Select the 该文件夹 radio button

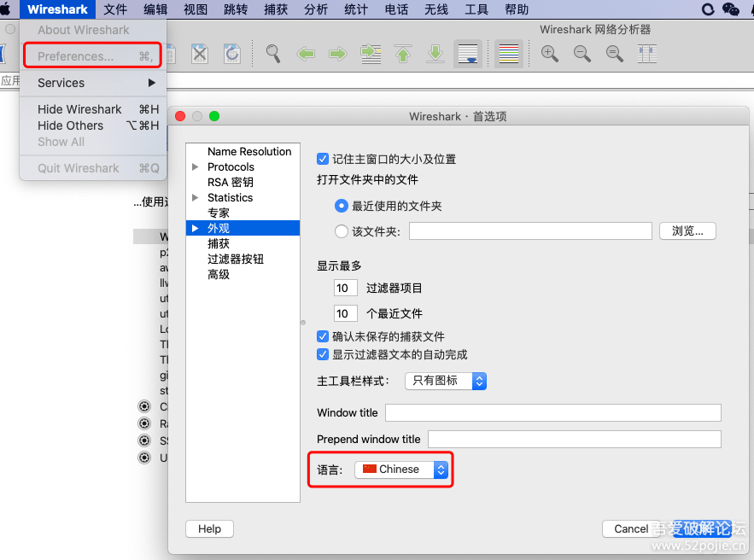(x=341, y=231)
